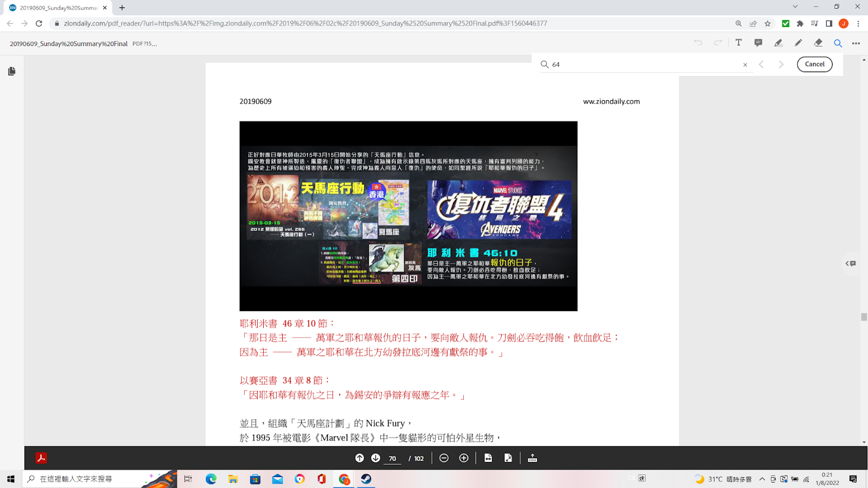Show hidden system tray icons
868x488 pixels.
[762, 479]
